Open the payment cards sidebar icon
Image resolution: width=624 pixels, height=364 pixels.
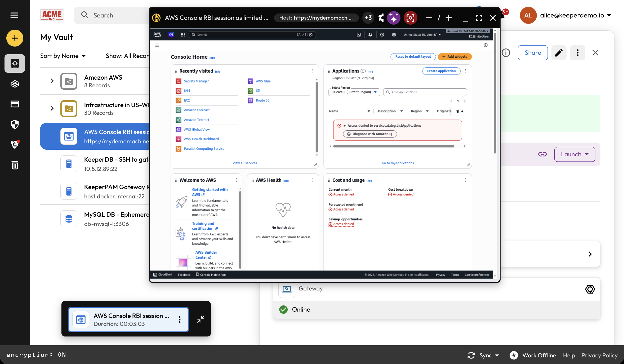pyautogui.click(x=15, y=104)
